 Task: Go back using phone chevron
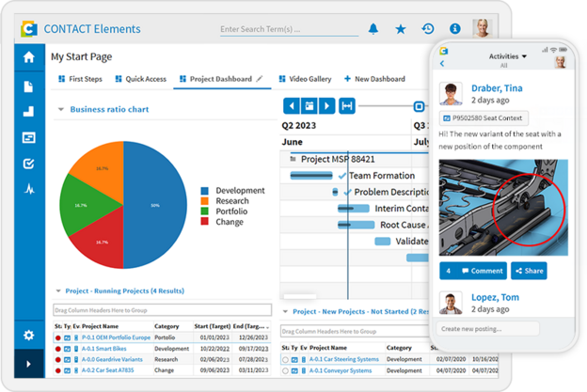click(442, 63)
